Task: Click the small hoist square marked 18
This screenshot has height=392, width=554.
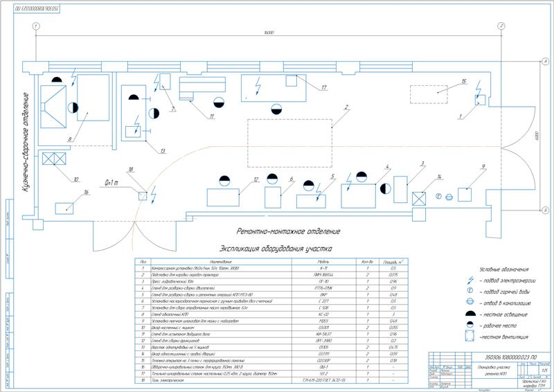Action: point(143,196)
